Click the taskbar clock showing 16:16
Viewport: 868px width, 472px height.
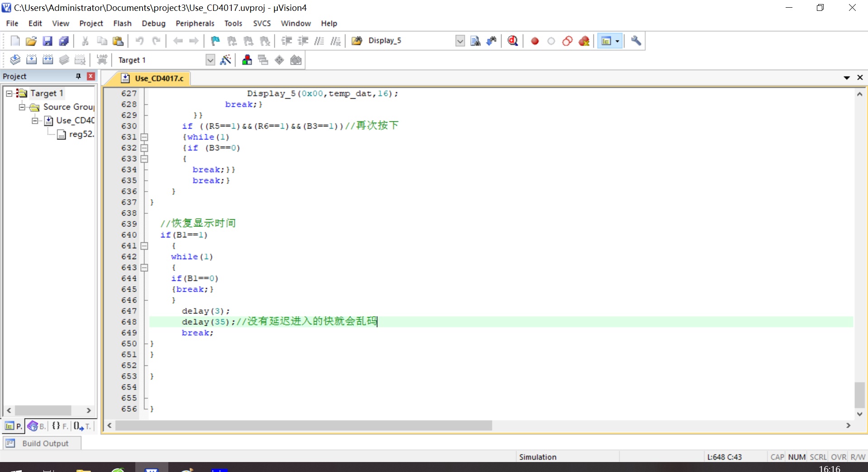[829, 468]
